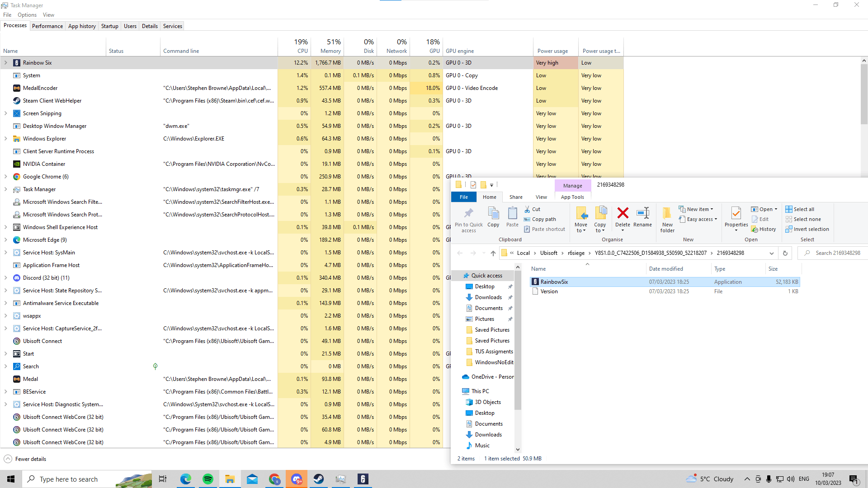Open Spotify from the taskbar
This screenshot has height=488, width=868.
(x=208, y=479)
